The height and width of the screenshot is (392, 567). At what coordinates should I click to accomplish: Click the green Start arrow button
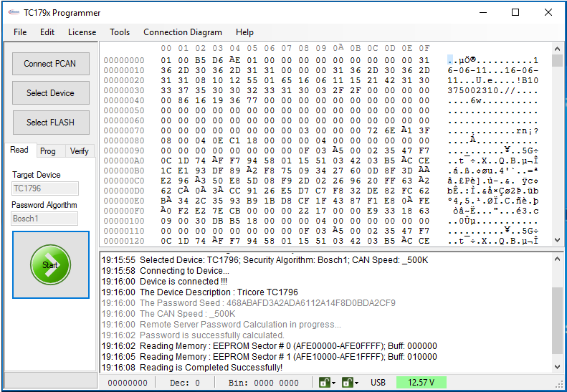pos(50,265)
